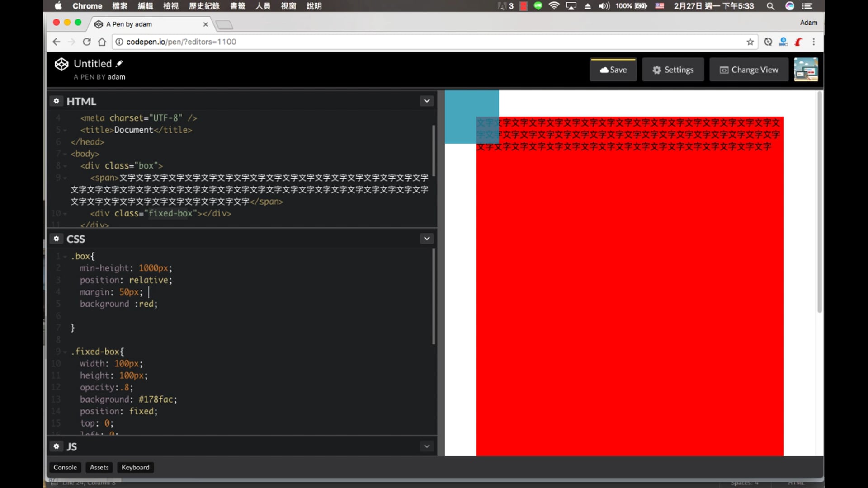The image size is (868, 488).
Task: Expand the CSS panel dropdown chevron
Action: [426, 239]
